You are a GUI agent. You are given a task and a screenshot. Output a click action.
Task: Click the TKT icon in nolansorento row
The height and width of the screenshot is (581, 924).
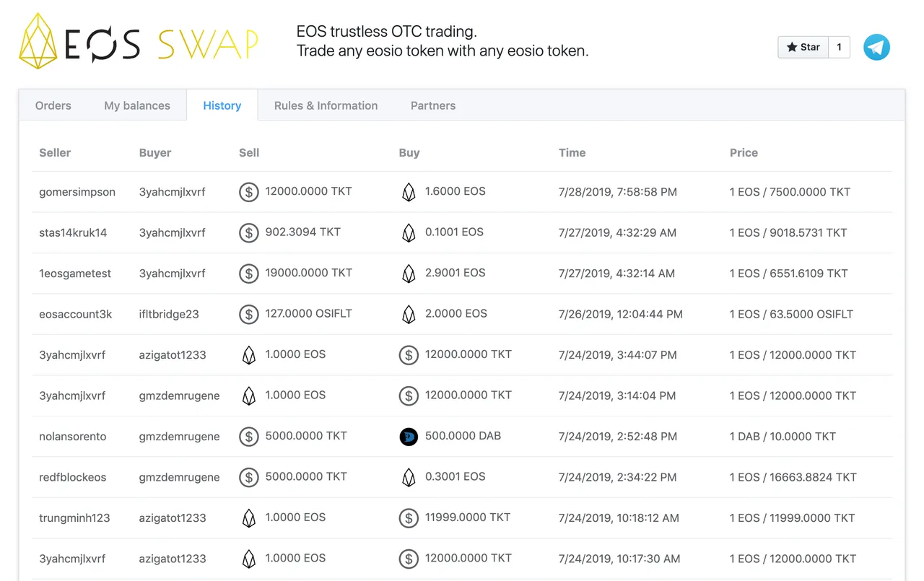[249, 437]
